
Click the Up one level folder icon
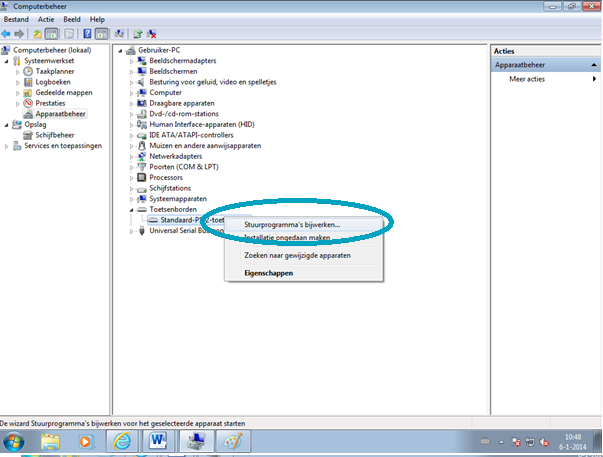coord(37,34)
